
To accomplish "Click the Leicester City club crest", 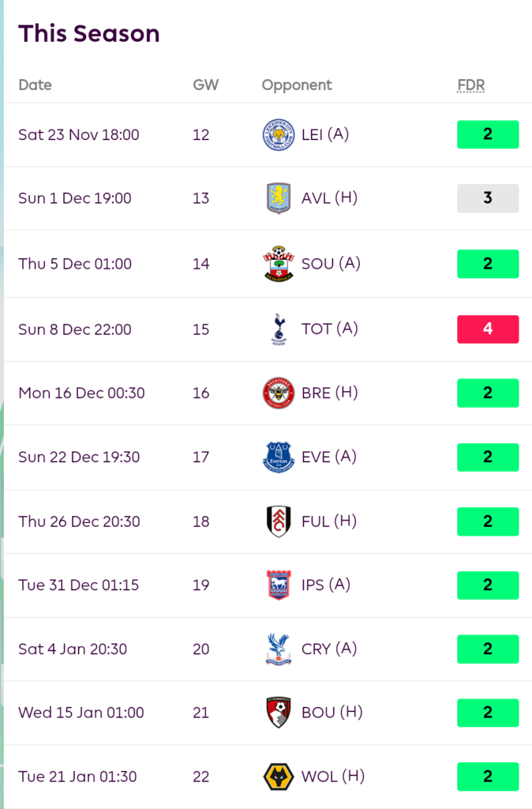I will [x=278, y=134].
